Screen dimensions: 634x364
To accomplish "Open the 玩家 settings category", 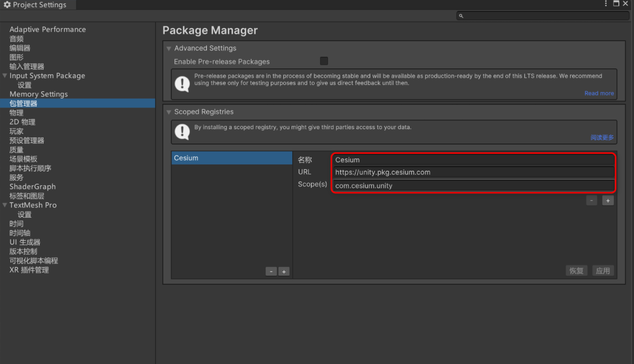I will click(17, 131).
